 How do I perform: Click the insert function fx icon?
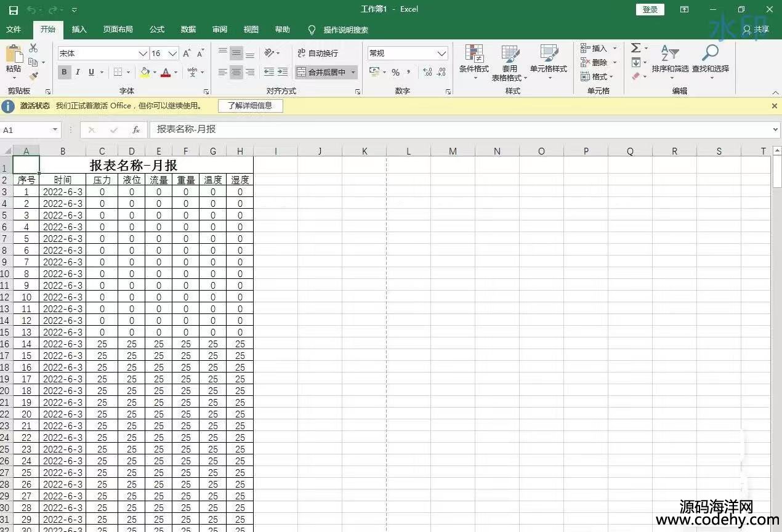pos(136,130)
